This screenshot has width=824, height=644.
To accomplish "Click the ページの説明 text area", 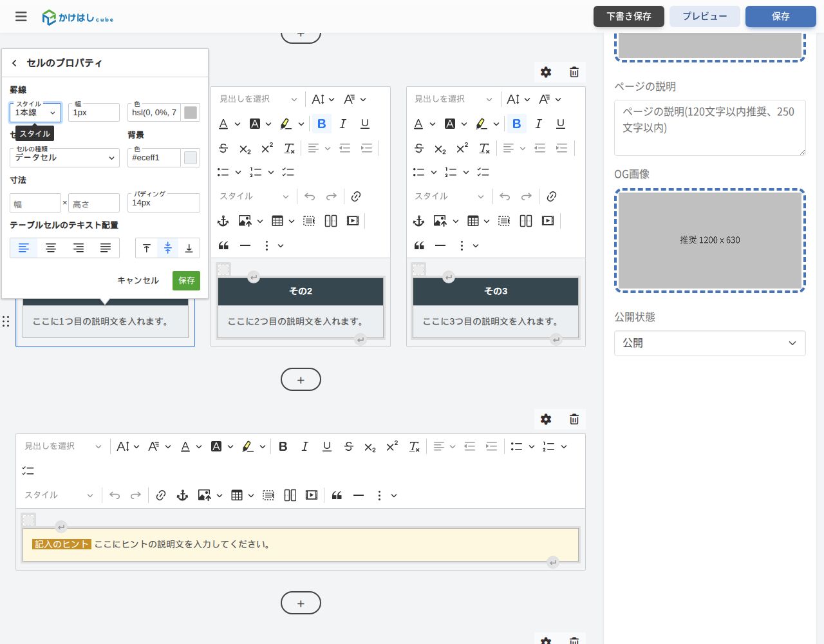I will (709, 128).
